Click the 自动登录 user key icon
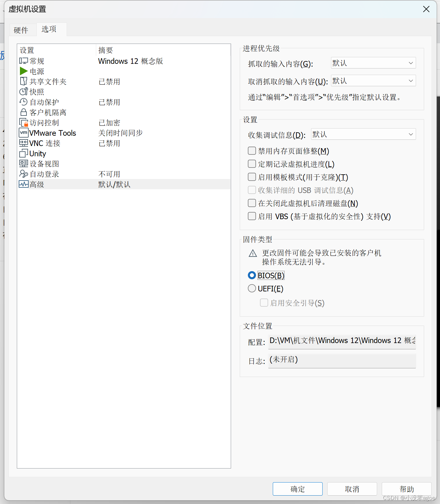The height and width of the screenshot is (504, 440). [24, 174]
